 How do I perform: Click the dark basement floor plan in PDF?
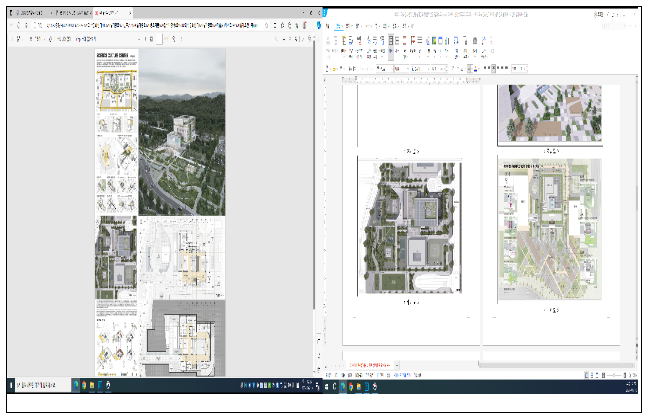(183, 338)
